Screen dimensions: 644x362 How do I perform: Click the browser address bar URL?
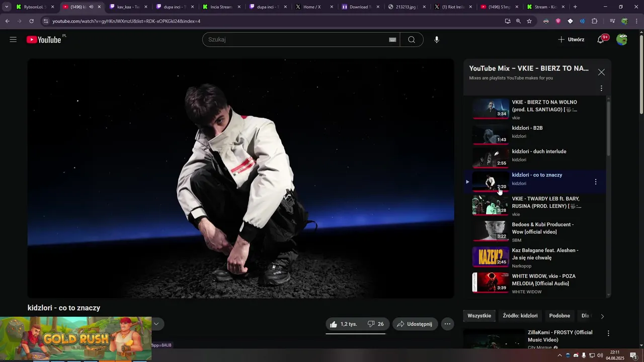tap(126, 21)
